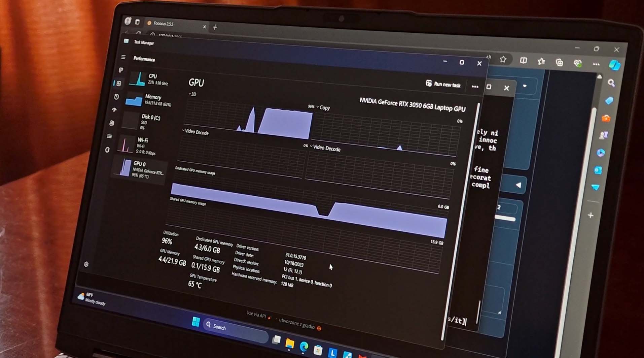Open the Services page in Task Manager sidebar
This screenshot has height=358, width=644.
point(108,150)
